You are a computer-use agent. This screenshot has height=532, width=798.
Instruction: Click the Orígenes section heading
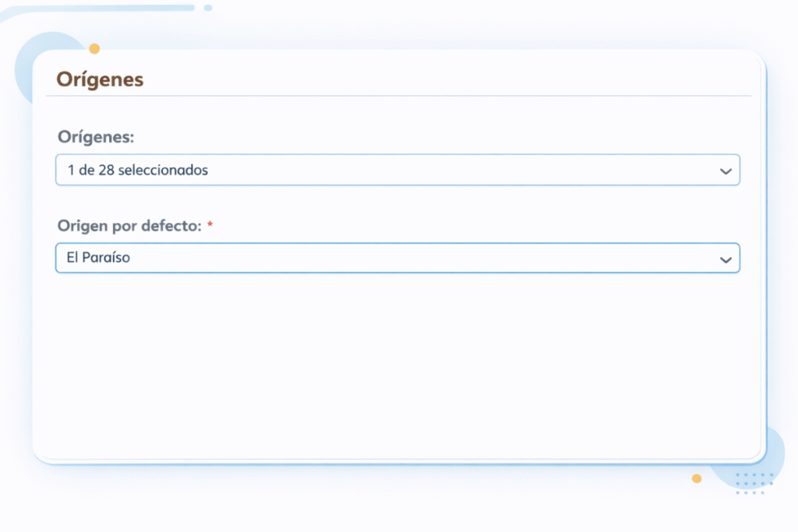(x=100, y=79)
